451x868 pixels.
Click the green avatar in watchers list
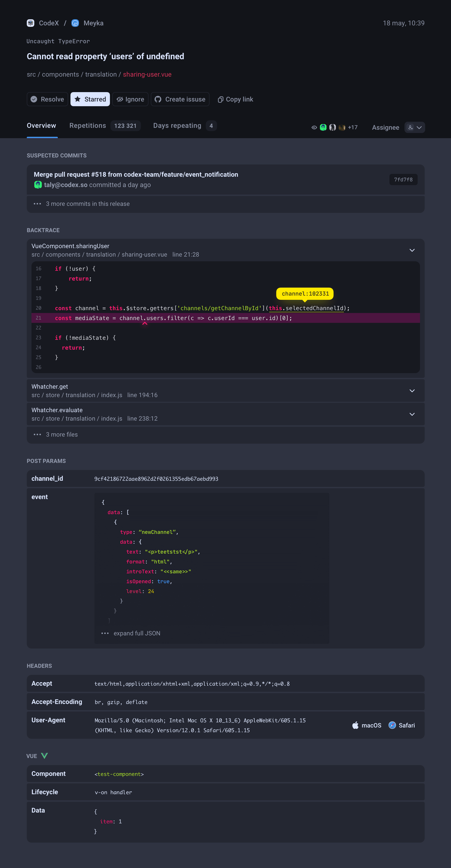pyautogui.click(x=323, y=127)
